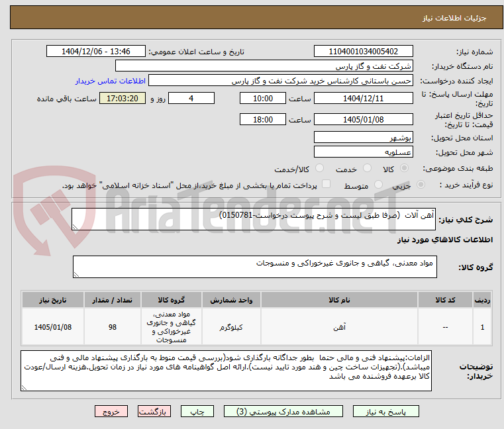504x429 pixels.
Task: Click the گروه کالا column header
Action: tap(172, 300)
